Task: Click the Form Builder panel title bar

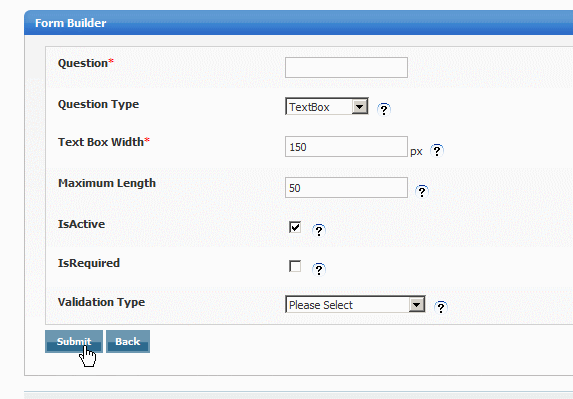Action: pyautogui.click(x=299, y=23)
